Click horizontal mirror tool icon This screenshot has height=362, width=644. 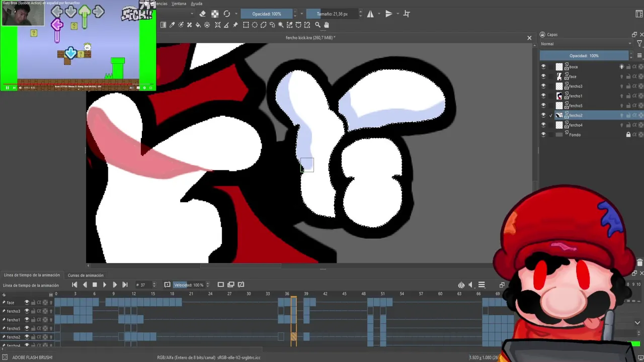[370, 14]
